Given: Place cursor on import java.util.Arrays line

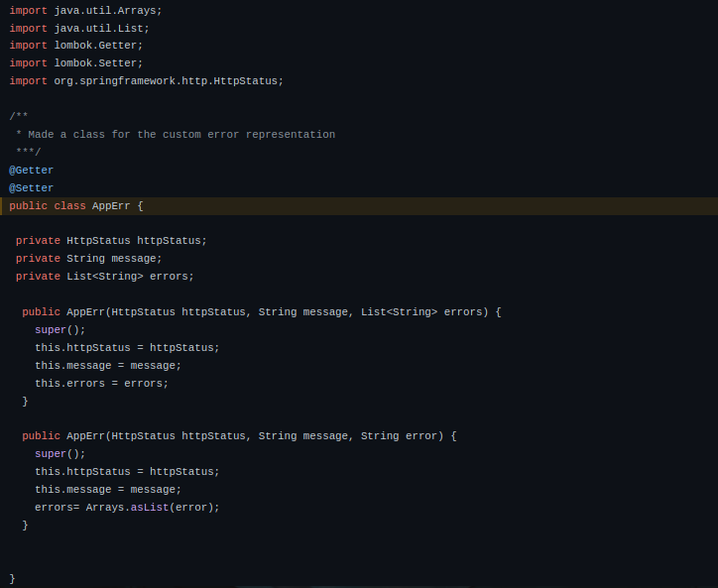Looking at the screenshot, I should pos(85,10).
